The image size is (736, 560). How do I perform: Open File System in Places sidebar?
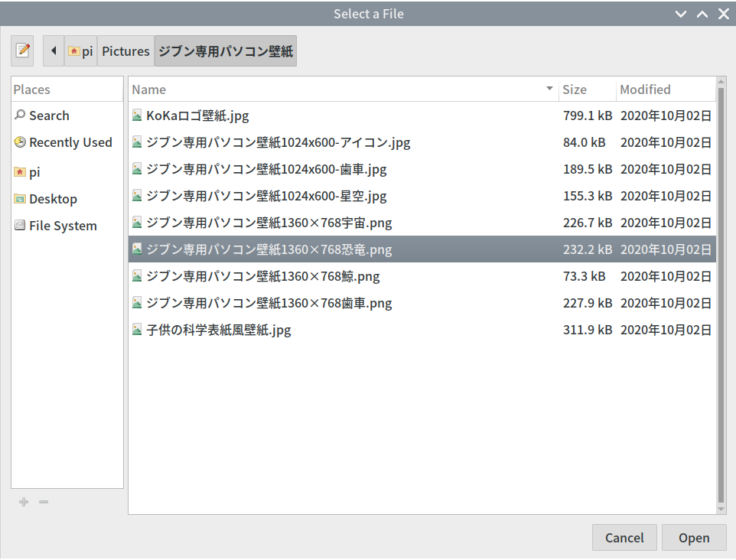[63, 226]
